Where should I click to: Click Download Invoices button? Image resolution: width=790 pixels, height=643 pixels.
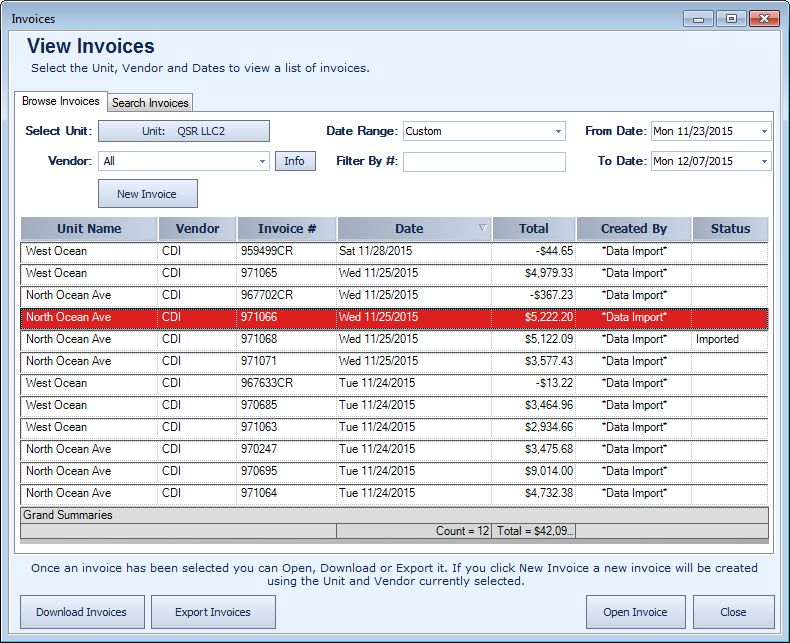[82, 612]
